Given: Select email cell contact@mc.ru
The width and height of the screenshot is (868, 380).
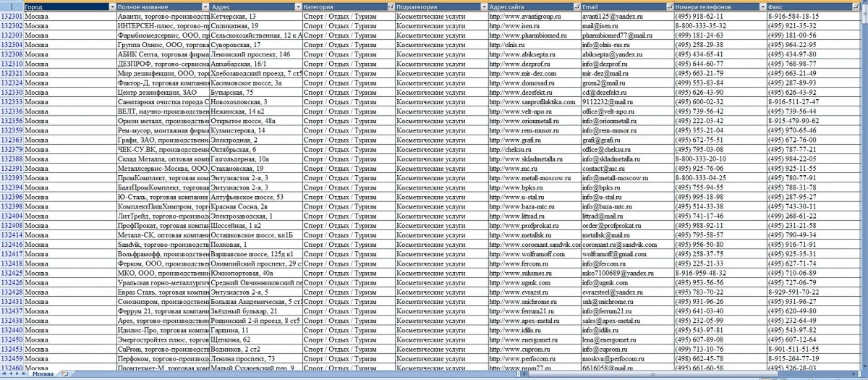Looking at the screenshot, I should click(627, 169).
